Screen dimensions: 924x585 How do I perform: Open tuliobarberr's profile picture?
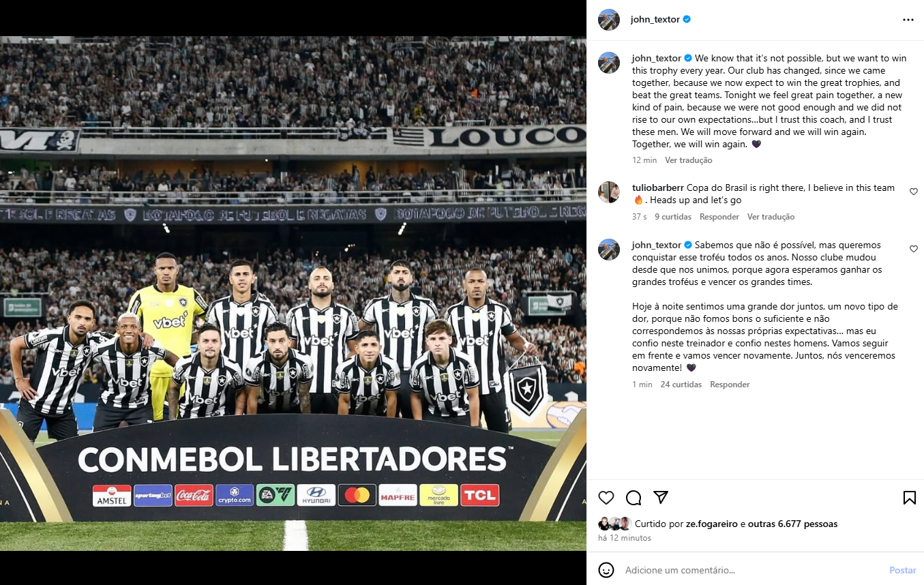coord(609,192)
